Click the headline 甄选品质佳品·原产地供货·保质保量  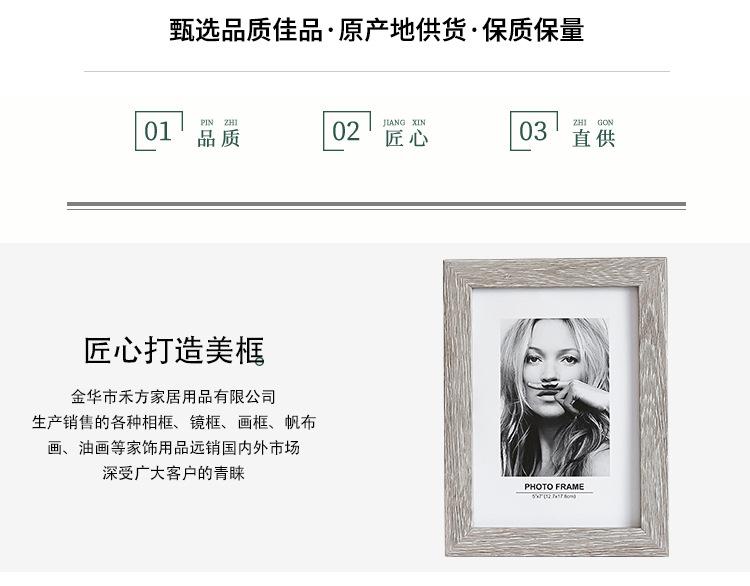376,30
